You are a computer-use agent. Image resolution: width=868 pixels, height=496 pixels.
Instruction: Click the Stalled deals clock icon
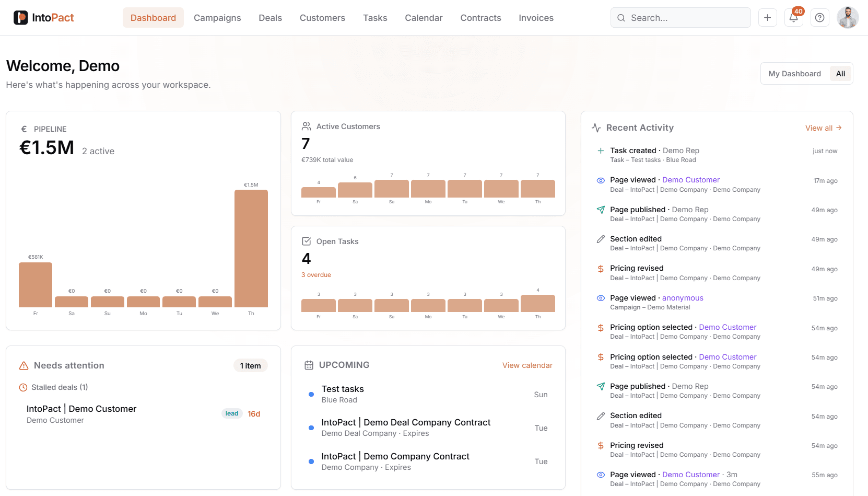click(x=23, y=388)
